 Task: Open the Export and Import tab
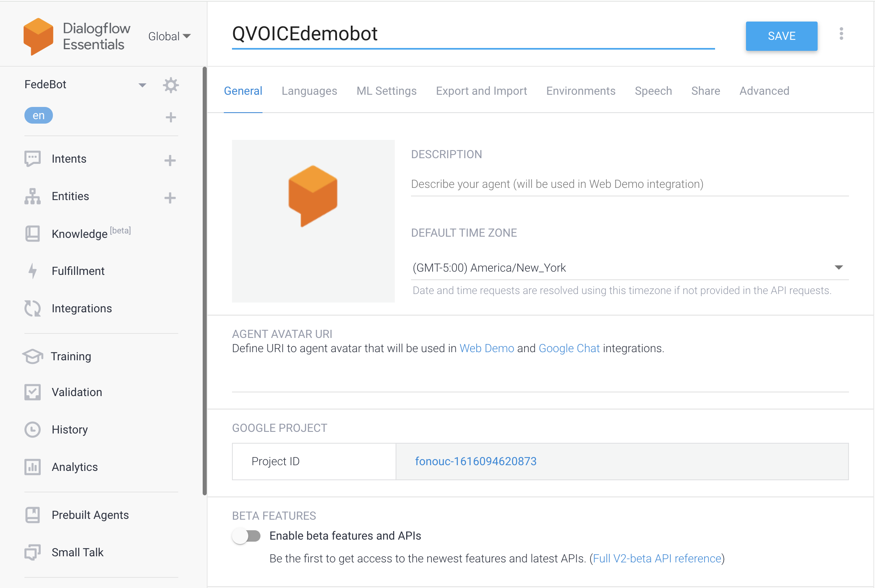[x=481, y=91]
